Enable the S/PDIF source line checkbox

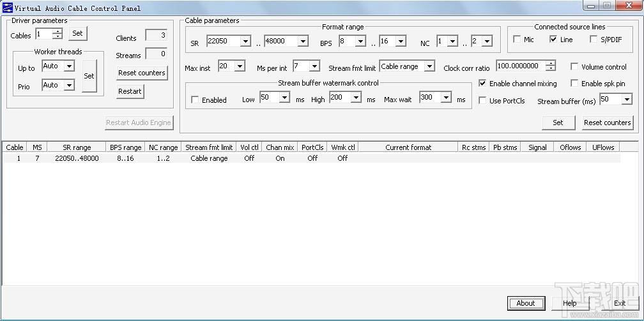click(x=594, y=40)
